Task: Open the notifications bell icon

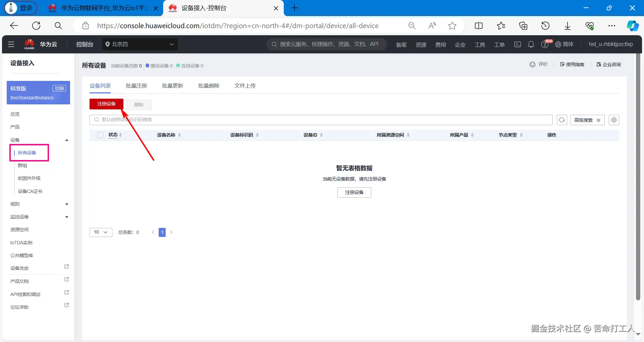Action: tap(531, 44)
